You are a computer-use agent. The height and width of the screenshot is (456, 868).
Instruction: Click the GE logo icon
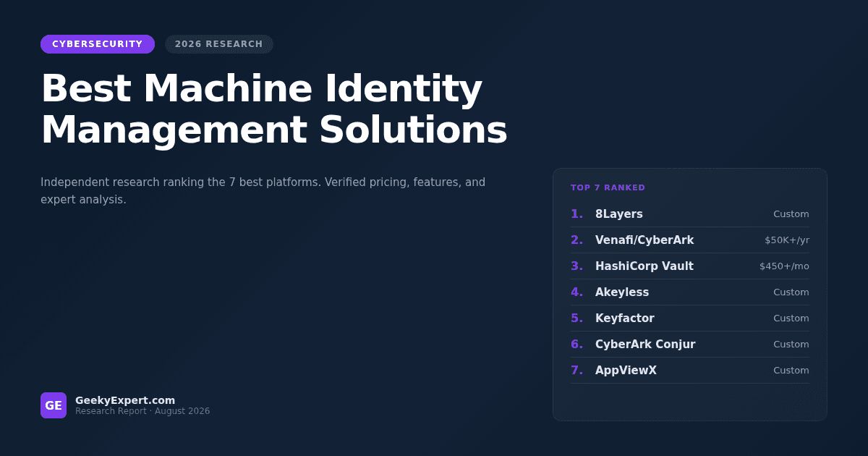54,405
